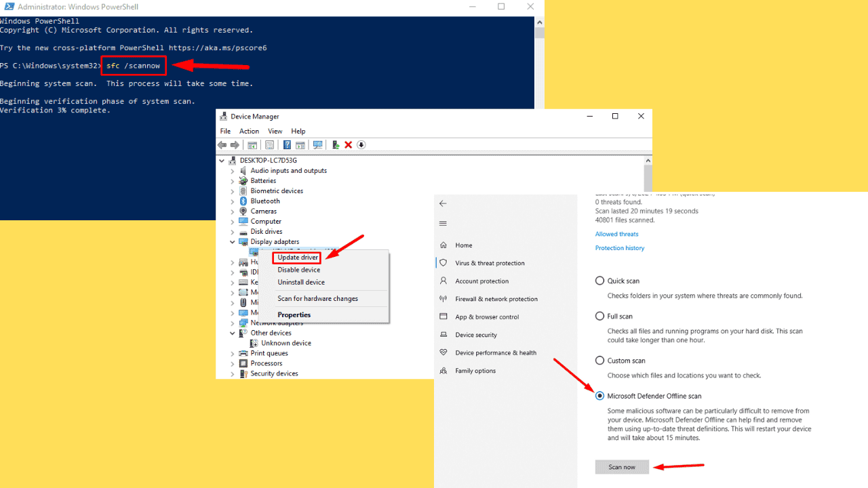Expand the Audio inputs and outputs node

[x=233, y=171]
